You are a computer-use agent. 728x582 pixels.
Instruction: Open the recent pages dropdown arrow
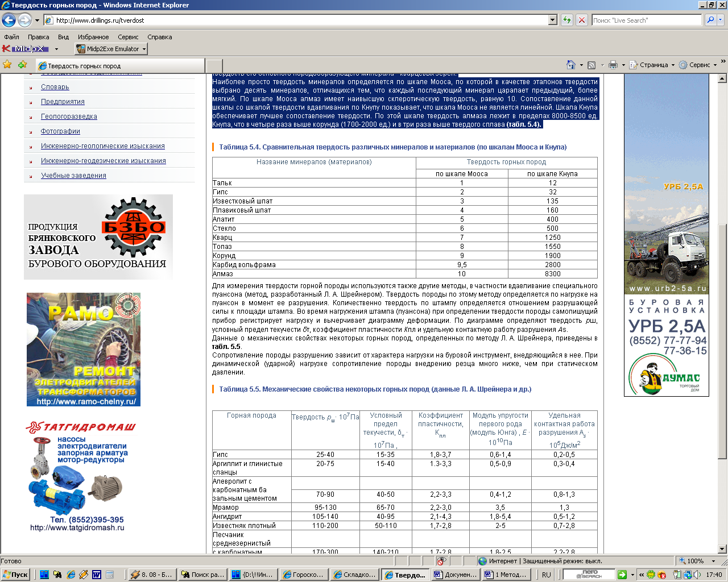click(x=37, y=20)
